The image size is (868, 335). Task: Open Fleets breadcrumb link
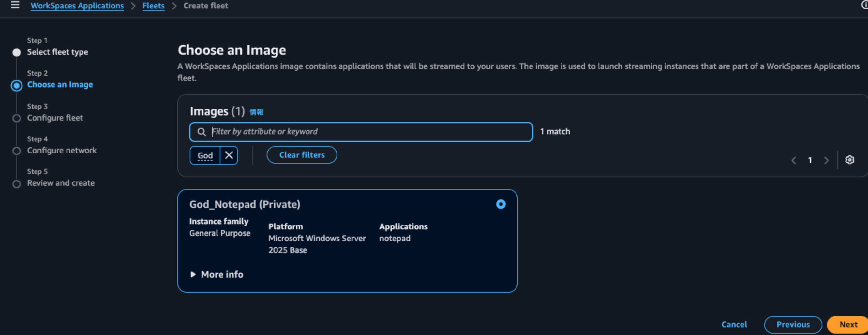pos(153,6)
